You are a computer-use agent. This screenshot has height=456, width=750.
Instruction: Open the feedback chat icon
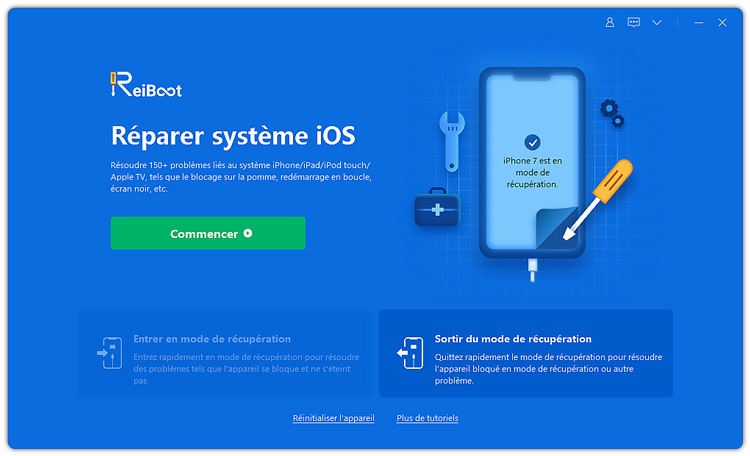click(633, 22)
